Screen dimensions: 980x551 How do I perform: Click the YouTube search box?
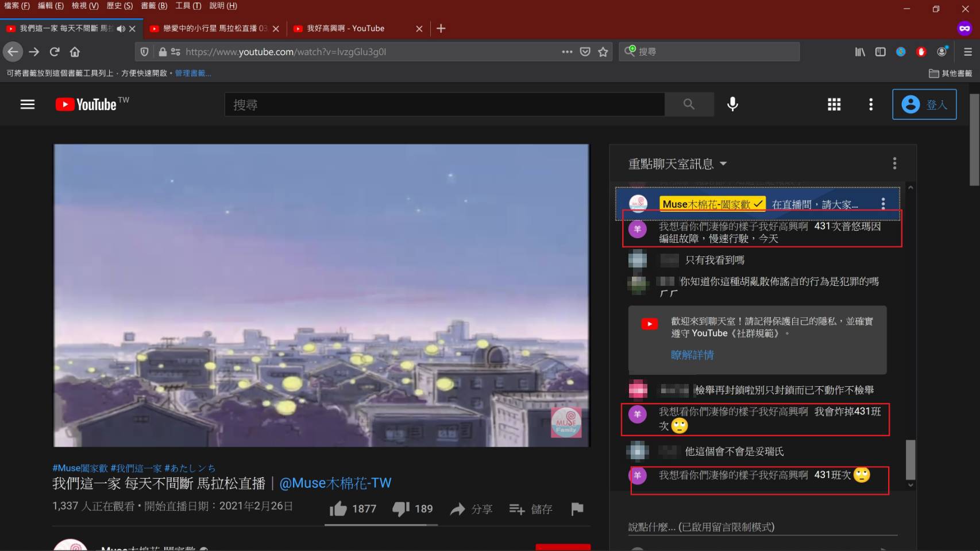tap(445, 104)
